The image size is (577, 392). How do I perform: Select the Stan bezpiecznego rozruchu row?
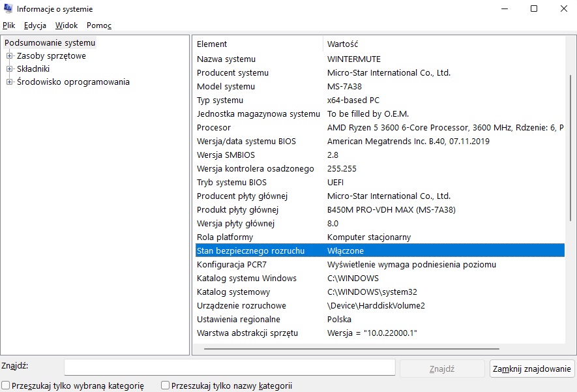[379, 250]
